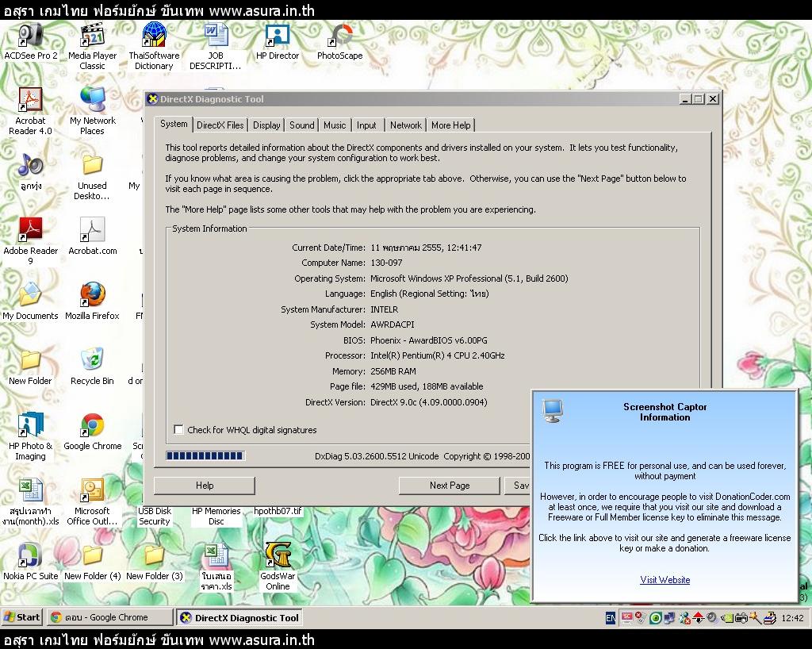Click the Screenshot Captor SC tray icon

point(626,618)
